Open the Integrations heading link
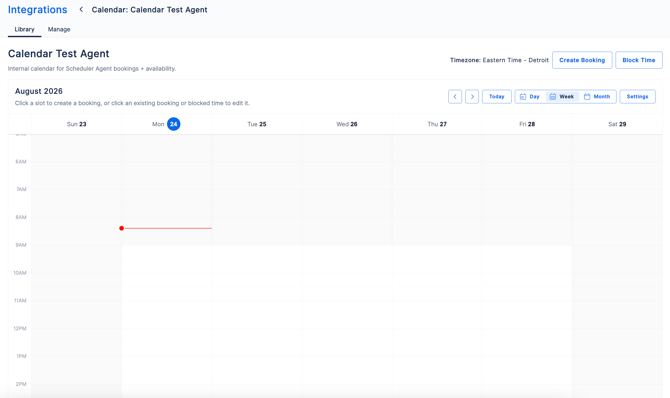 (x=38, y=9)
